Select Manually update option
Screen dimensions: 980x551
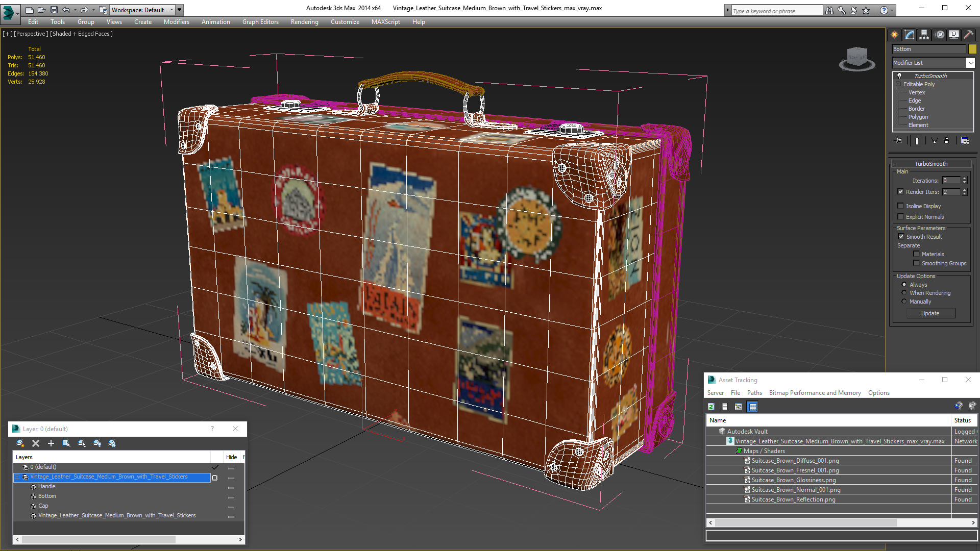click(904, 302)
